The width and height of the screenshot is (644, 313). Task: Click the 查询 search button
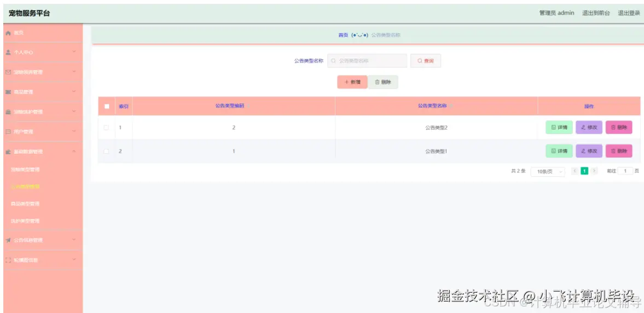tap(426, 61)
